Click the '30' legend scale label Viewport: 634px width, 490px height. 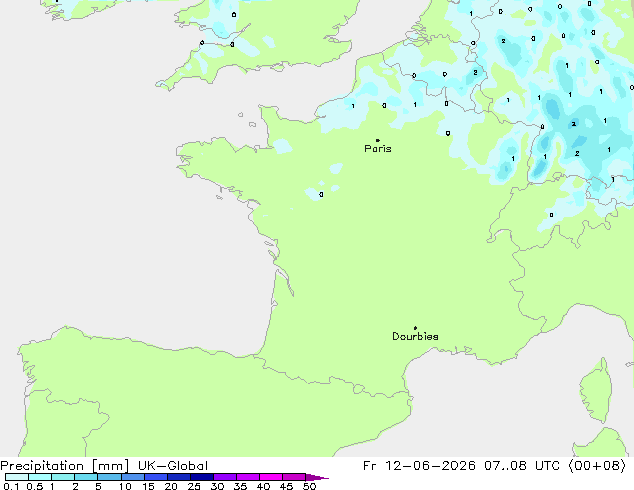(217, 486)
